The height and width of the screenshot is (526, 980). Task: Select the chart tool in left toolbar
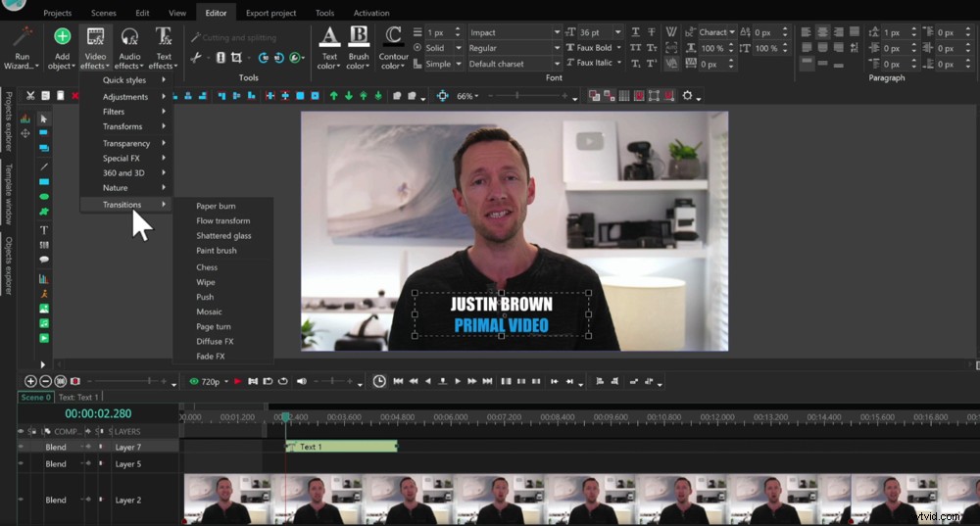(44, 278)
